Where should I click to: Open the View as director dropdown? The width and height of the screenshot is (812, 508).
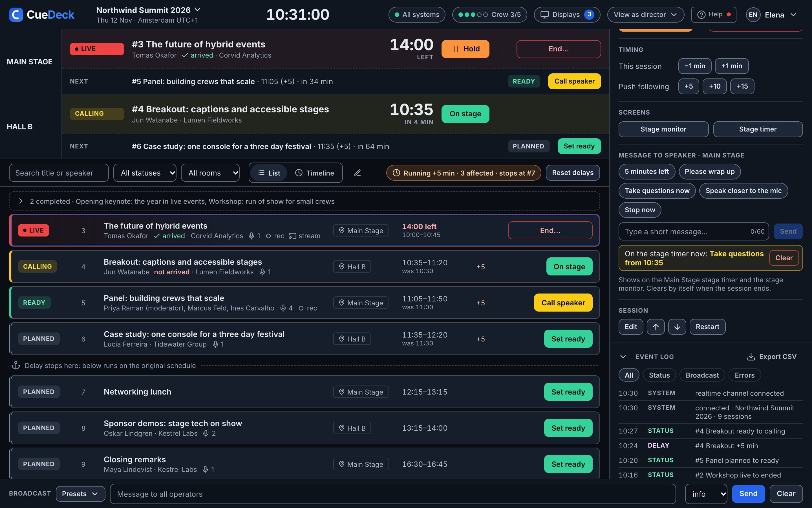tap(645, 14)
